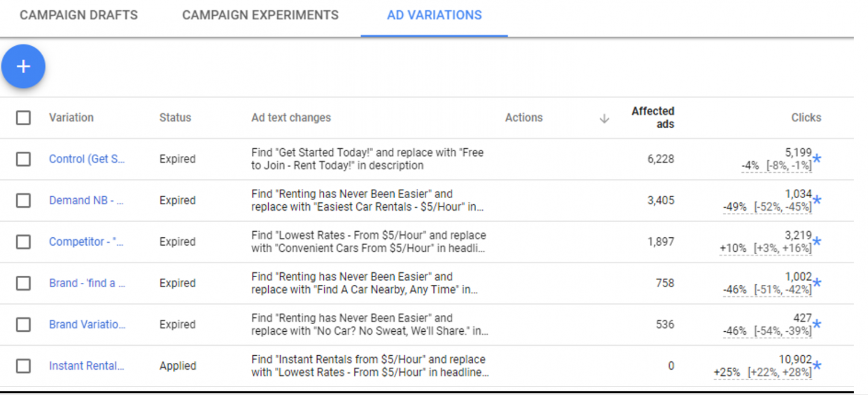
Task: Switch to the Campaign Drafts tab
Action: tap(78, 15)
